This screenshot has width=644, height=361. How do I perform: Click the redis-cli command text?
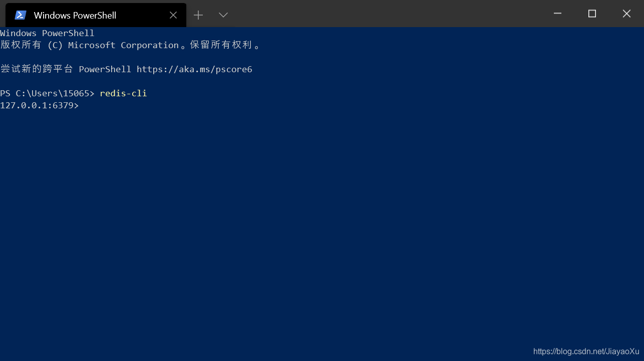[x=123, y=93]
